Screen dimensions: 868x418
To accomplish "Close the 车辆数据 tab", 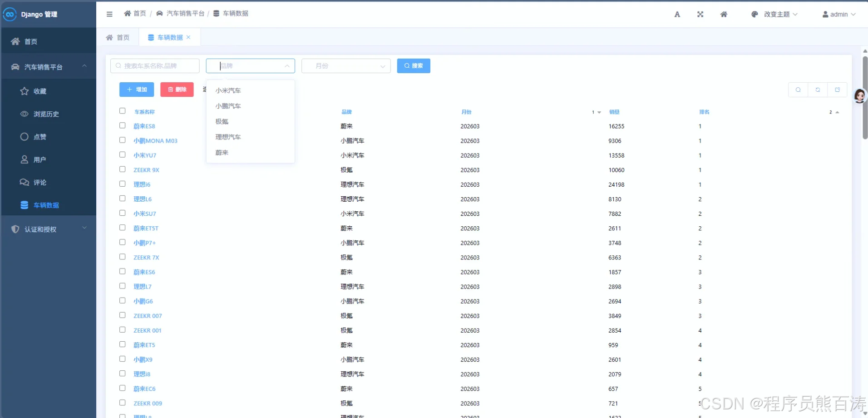I will point(188,37).
